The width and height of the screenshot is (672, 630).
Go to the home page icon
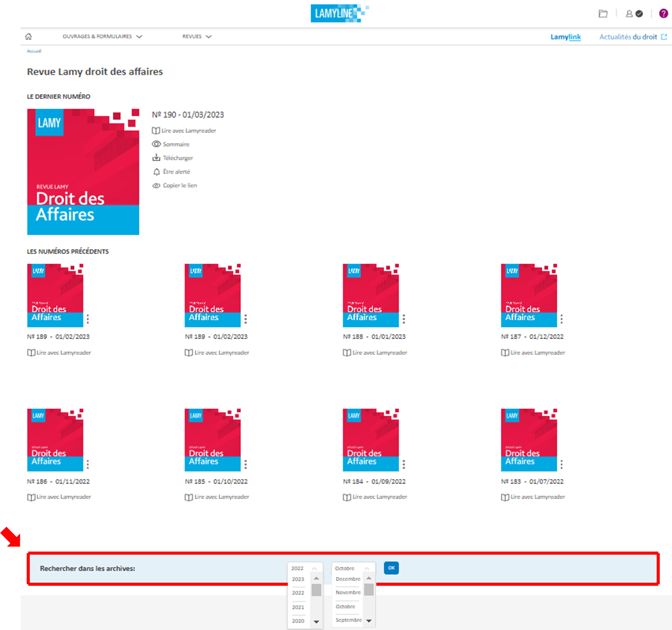(x=28, y=36)
